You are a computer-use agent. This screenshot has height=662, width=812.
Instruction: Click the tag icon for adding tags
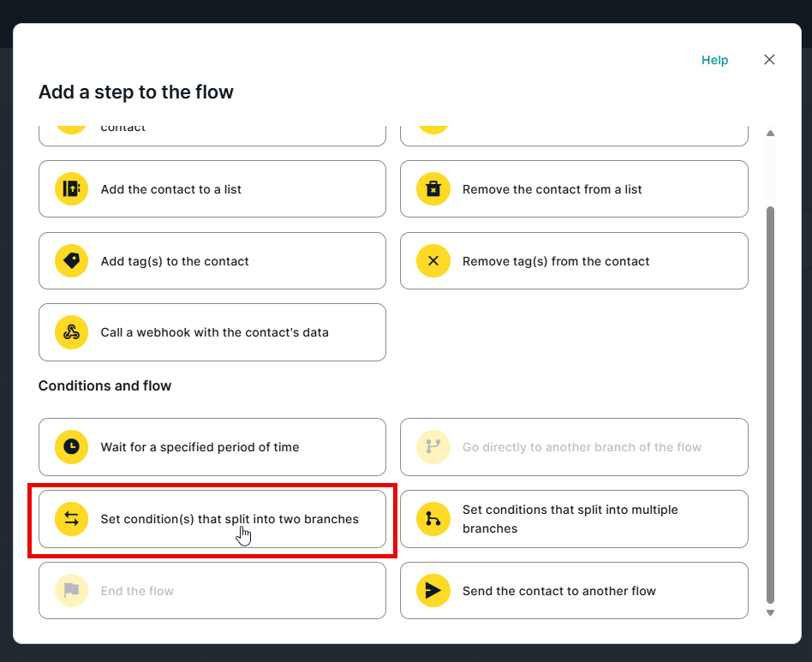[x=72, y=261]
